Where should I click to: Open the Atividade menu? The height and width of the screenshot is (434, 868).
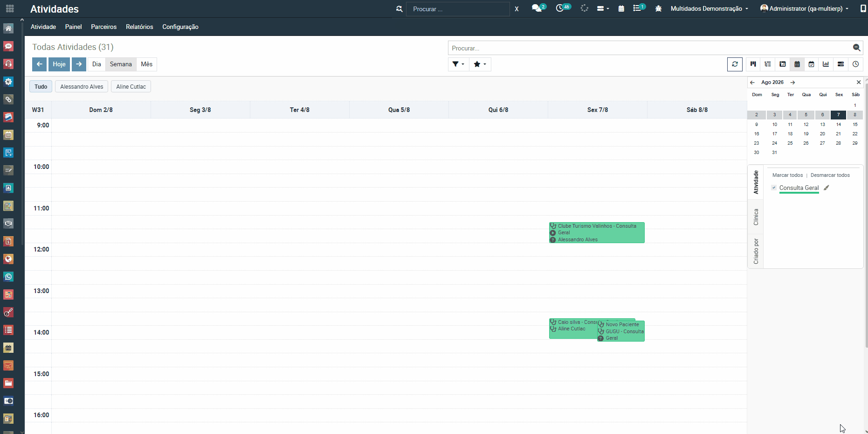[43, 27]
